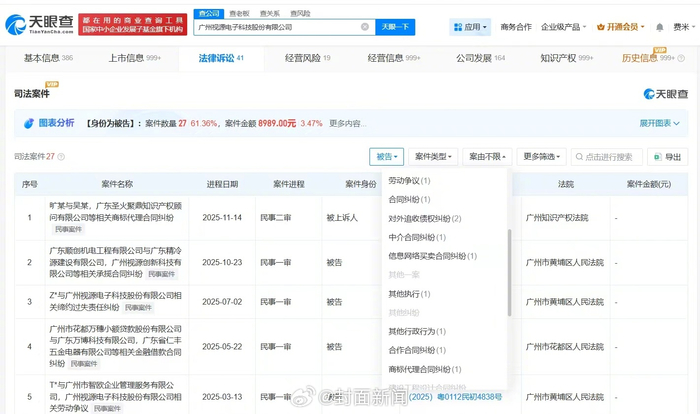Click the 开通会员 crown icon
Viewport: 700px width, 414px height.
point(601,27)
